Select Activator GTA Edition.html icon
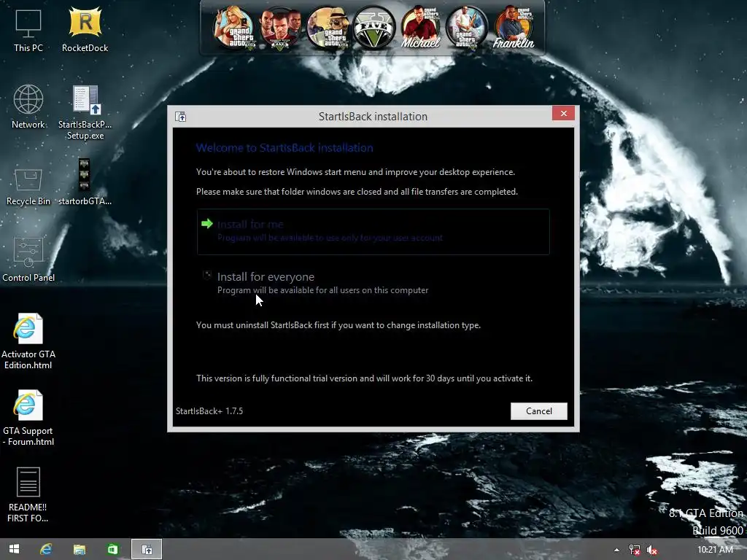 28,341
